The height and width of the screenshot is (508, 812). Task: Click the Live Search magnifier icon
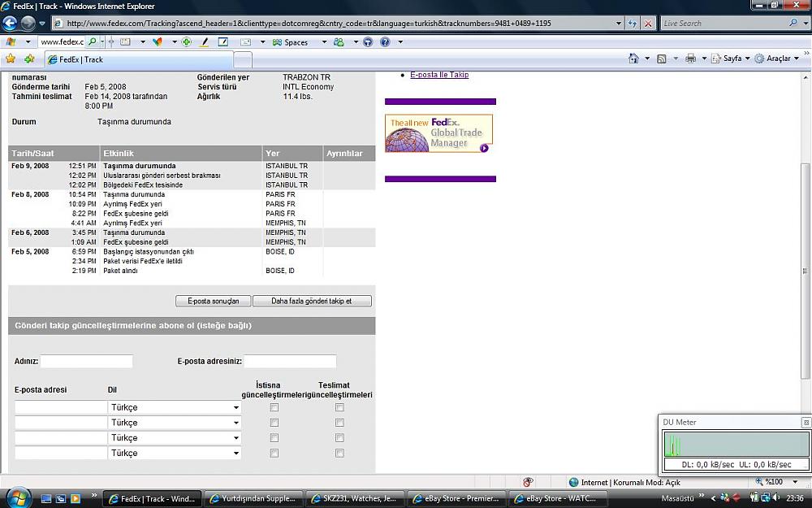coord(793,24)
